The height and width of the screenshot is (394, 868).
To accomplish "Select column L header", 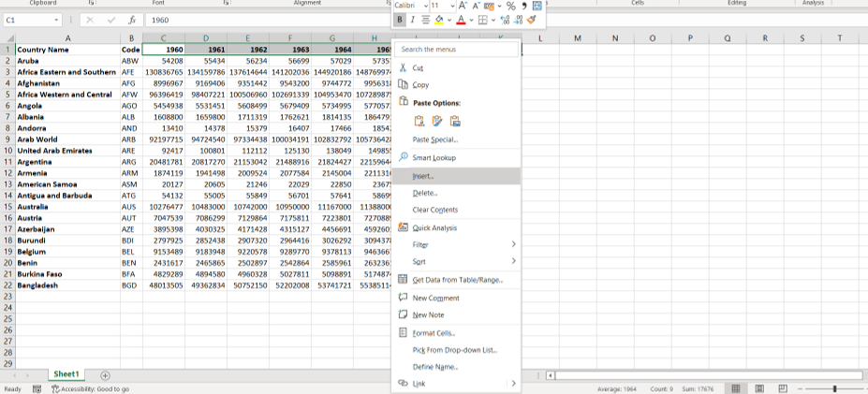I will (540, 38).
